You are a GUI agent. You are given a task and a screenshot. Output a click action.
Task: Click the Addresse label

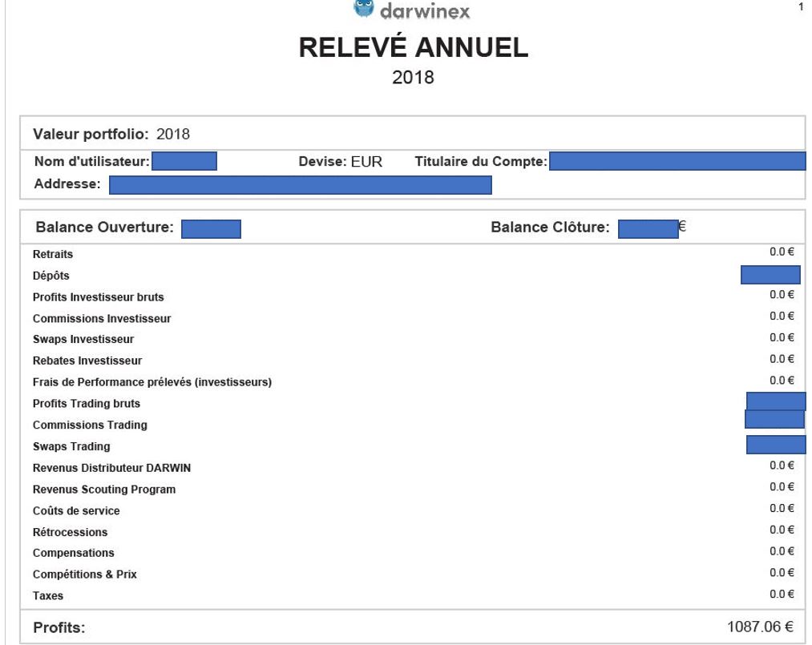coord(67,183)
